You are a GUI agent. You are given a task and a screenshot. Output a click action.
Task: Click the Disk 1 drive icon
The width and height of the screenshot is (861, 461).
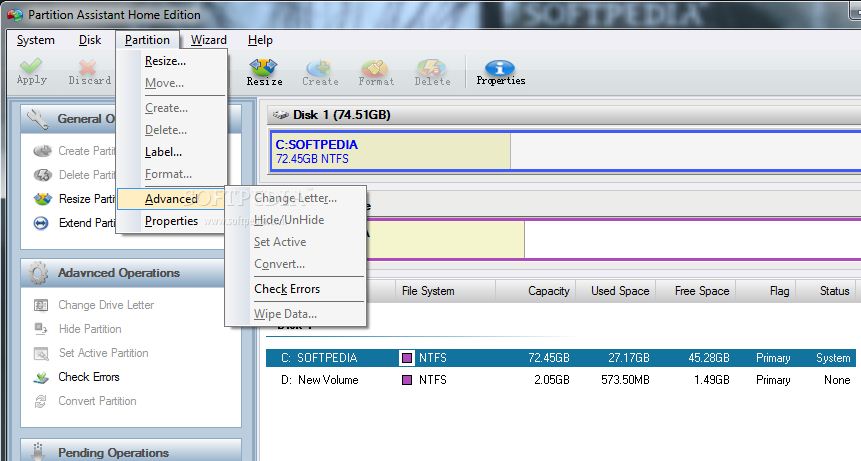[x=281, y=115]
